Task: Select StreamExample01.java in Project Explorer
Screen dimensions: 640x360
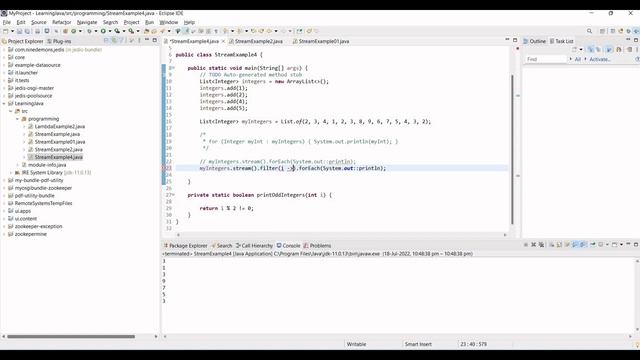Action: (x=60, y=142)
